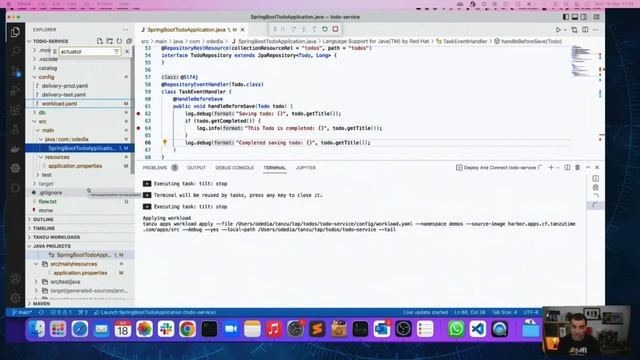Image resolution: width=640 pixels, height=360 pixels.
Task: Open Source Control view with badge
Action: [x=16, y=71]
